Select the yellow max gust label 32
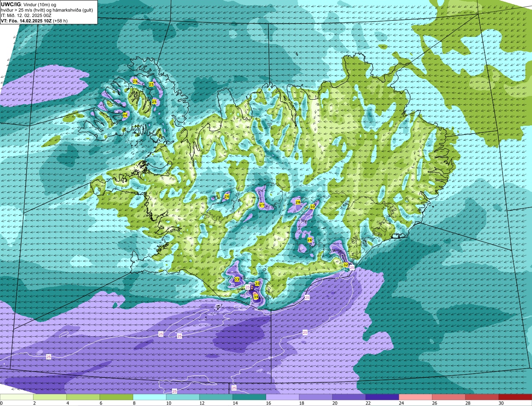 pyautogui.click(x=346, y=264)
